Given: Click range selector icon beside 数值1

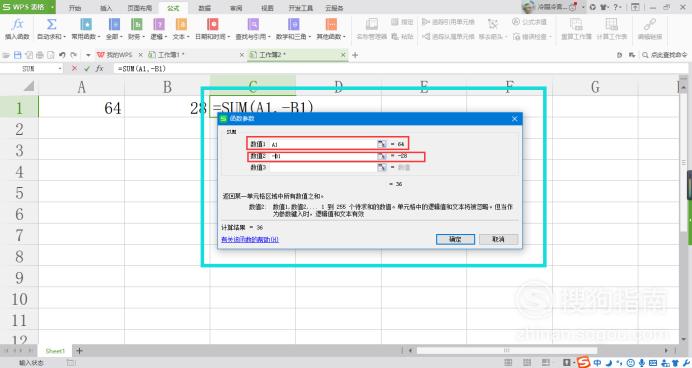Looking at the screenshot, I should tap(382, 144).
